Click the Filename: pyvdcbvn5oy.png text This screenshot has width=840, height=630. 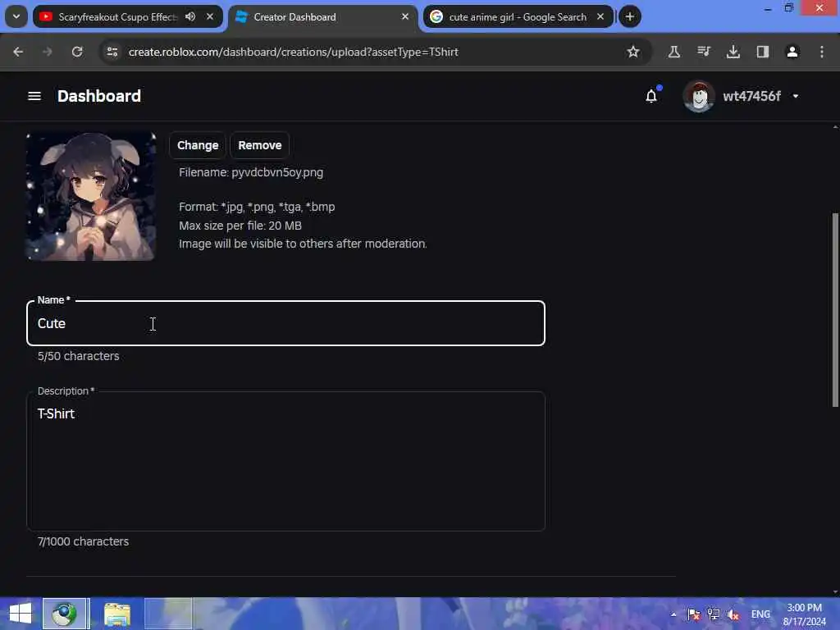(251, 172)
